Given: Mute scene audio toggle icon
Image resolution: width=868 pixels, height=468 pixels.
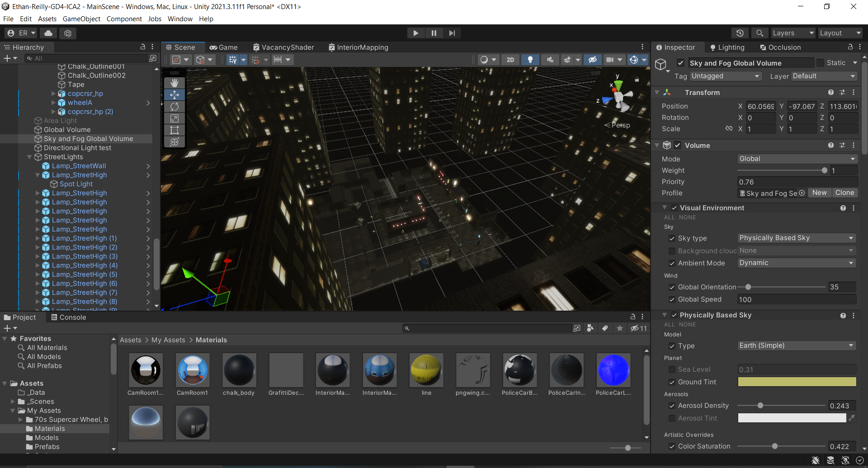Looking at the screenshot, I should [550, 60].
